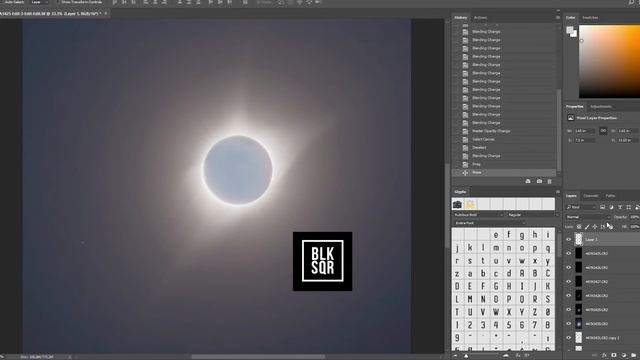Switch to the Adjustments tab

[x=601, y=107]
